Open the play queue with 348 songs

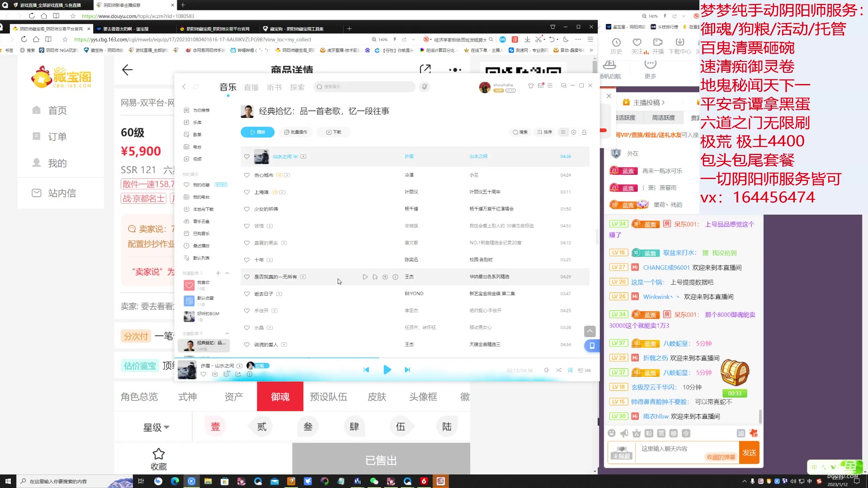point(585,370)
